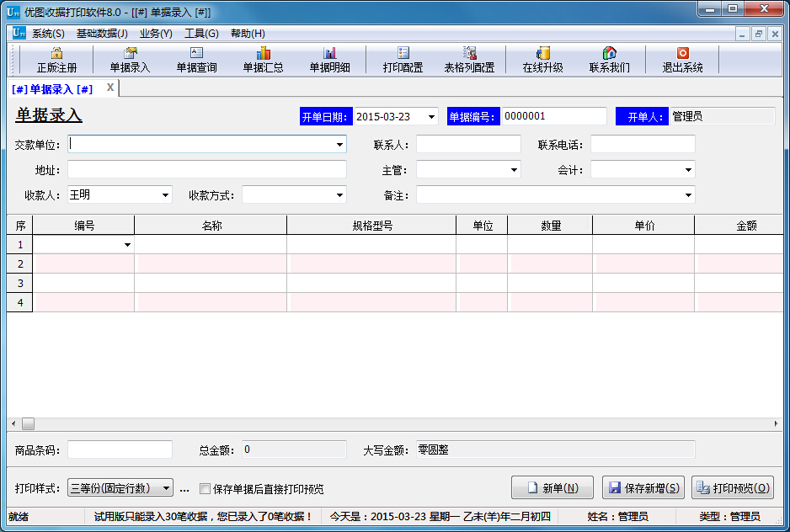
Task: Enable 保存单据后直接打印预览 checkbox
Action: (x=204, y=487)
